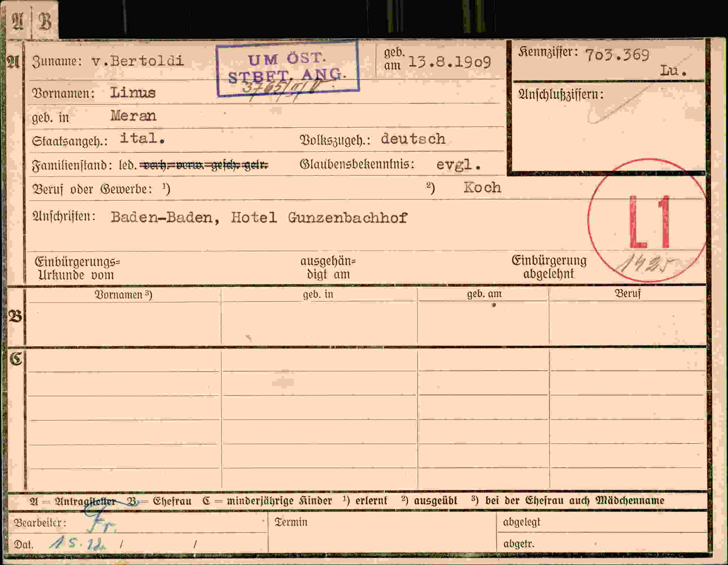Click the "Volkszugeh.:" label
This screenshot has height=565, width=728.
(335, 140)
